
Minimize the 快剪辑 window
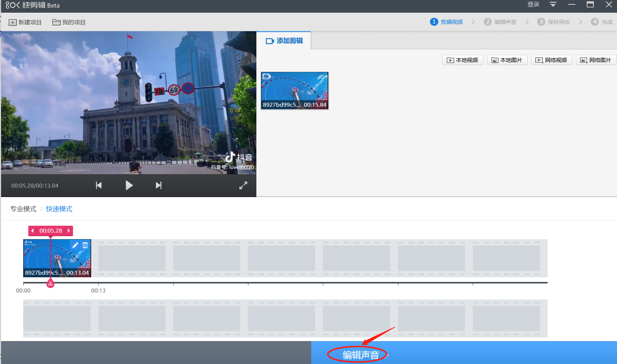(572, 4)
